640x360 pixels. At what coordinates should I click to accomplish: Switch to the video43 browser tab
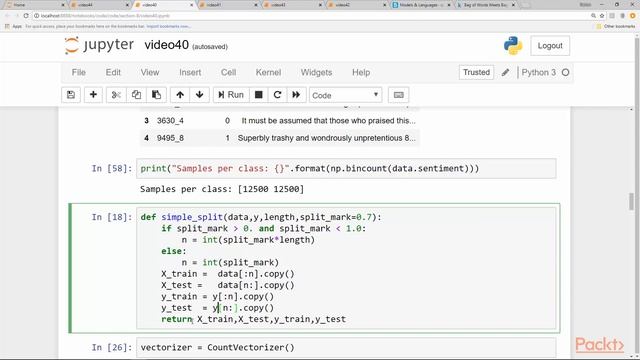tap(293, 5)
